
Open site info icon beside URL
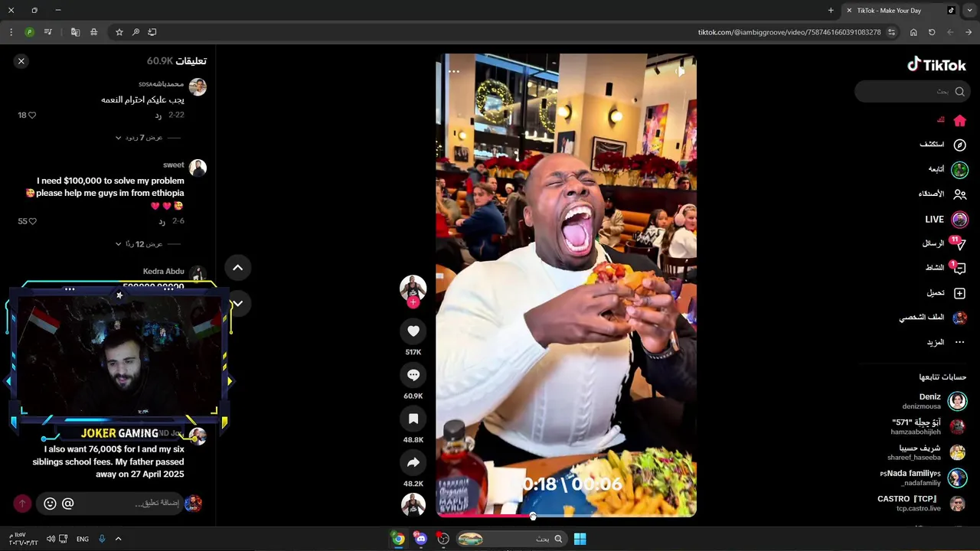pyautogui.click(x=891, y=32)
